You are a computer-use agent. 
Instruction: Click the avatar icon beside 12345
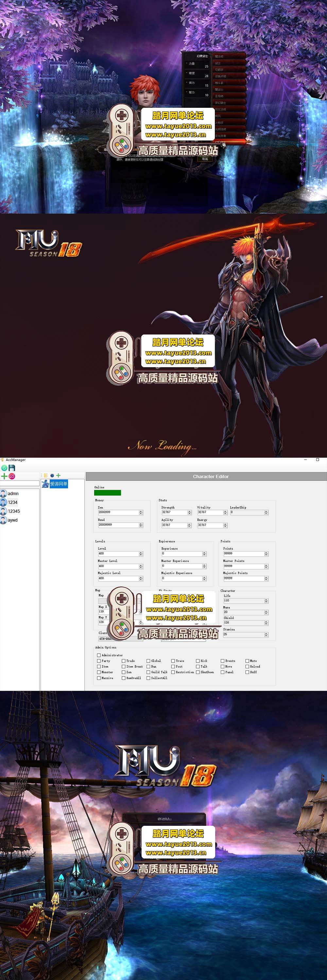pyautogui.click(x=3, y=511)
